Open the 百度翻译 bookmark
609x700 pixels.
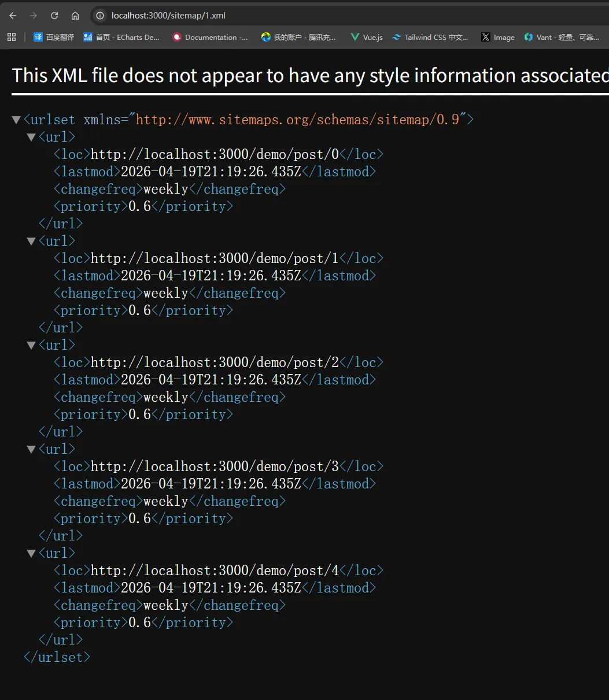tap(54, 37)
